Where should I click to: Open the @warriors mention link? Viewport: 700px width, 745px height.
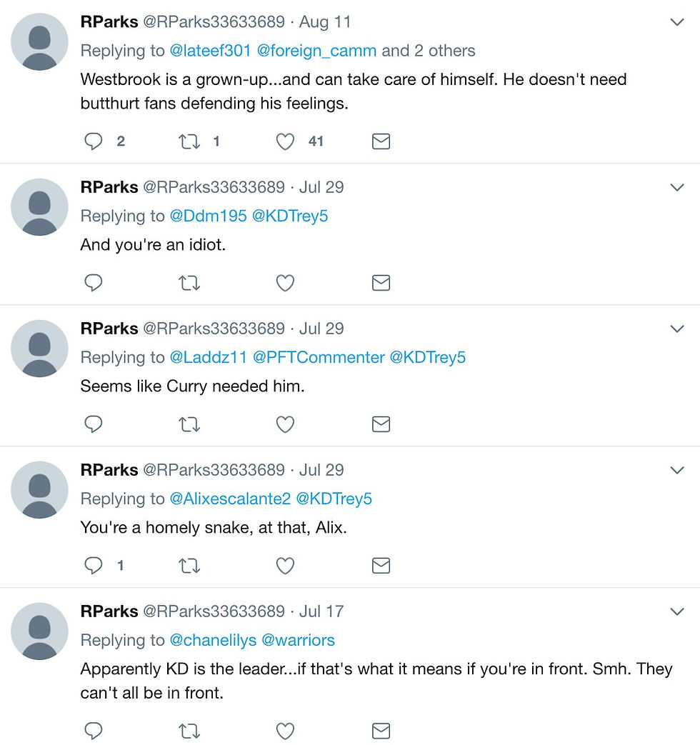tap(298, 640)
